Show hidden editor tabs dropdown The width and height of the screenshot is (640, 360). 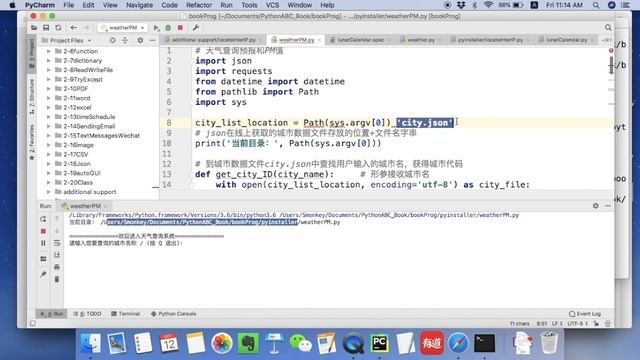point(607,40)
